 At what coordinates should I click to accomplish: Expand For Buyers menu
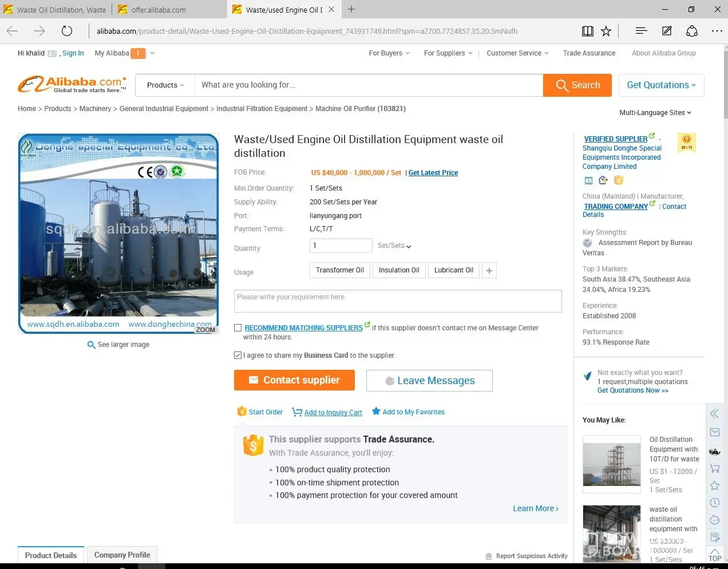pyautogui.click(x=389, y=53)
